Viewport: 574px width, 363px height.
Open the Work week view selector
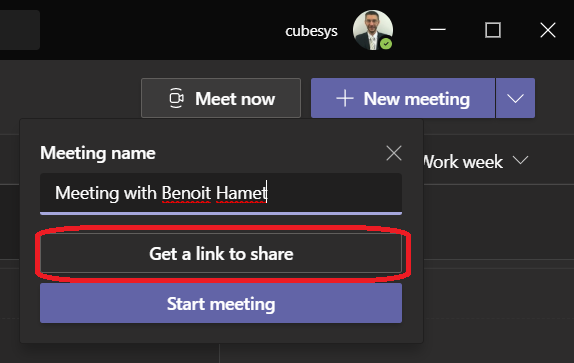pyautogui.click(x=476, y=161)
